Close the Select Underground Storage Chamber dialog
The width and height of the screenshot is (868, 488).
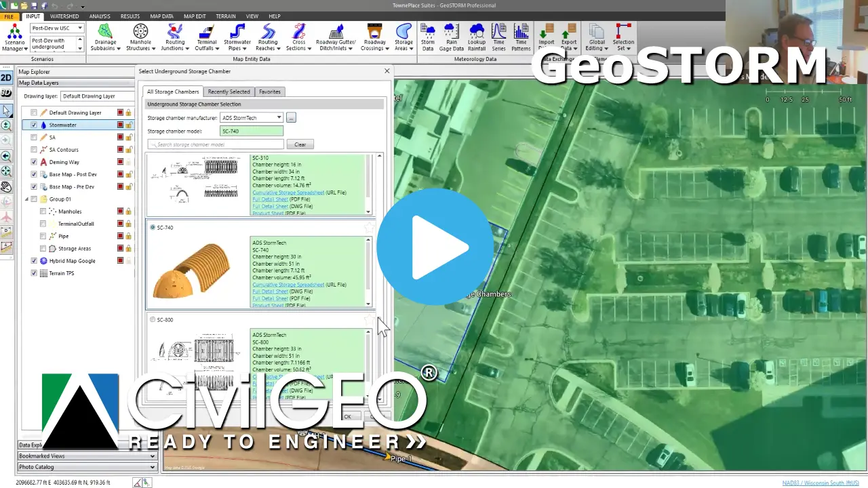[387, 70]
